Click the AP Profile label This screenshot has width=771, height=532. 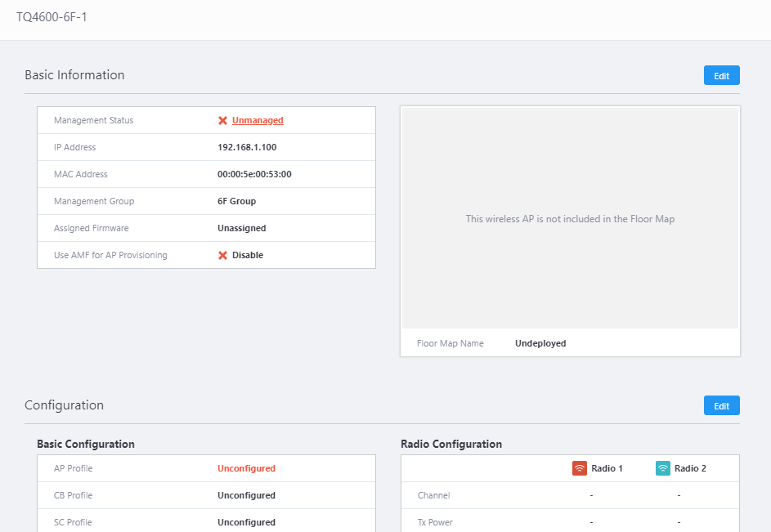[x=74, y=468]
